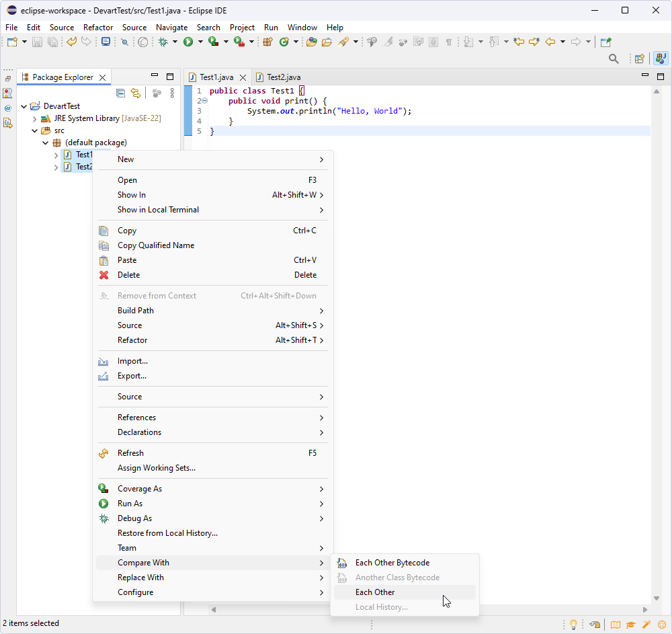The height and width of the screenshot is (634, 672).
Task: Select Assign Working Sets entry
Action: (x=212, y=468)
